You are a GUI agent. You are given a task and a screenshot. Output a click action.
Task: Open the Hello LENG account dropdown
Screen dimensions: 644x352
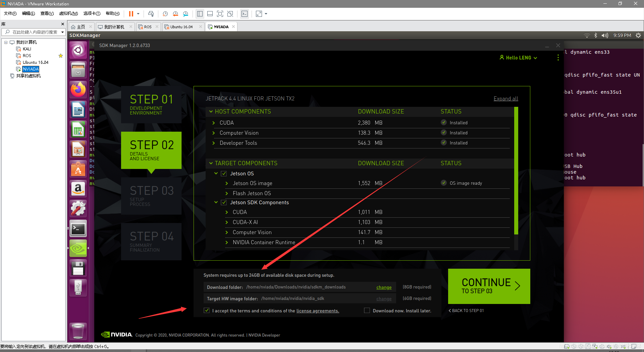click(519, 58)
